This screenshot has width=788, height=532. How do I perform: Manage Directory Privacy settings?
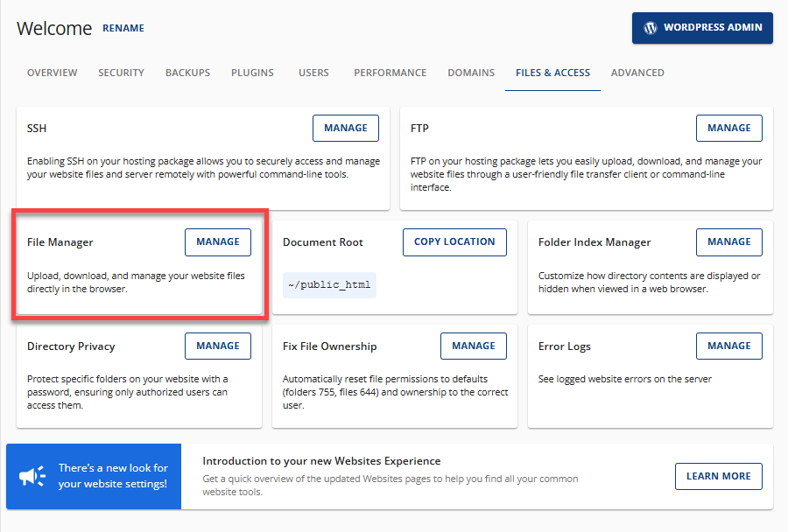pos(218,346)
